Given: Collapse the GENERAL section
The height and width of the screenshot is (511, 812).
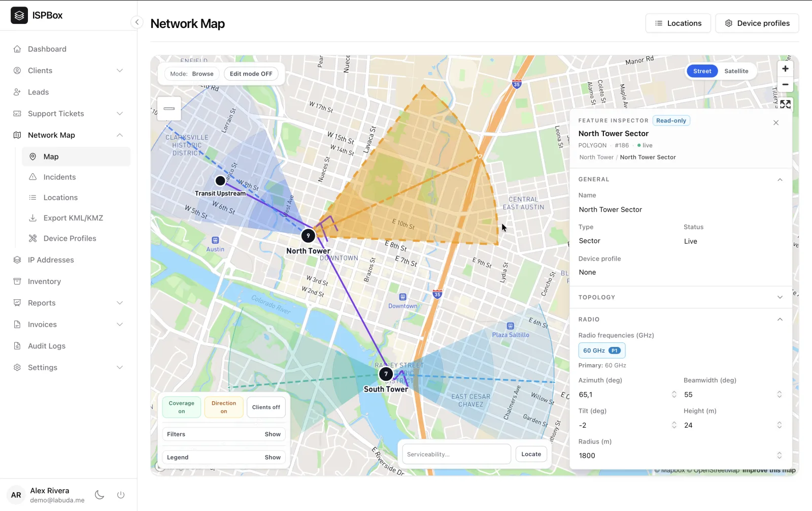Looking at the screenshot, I should (780, 180).
